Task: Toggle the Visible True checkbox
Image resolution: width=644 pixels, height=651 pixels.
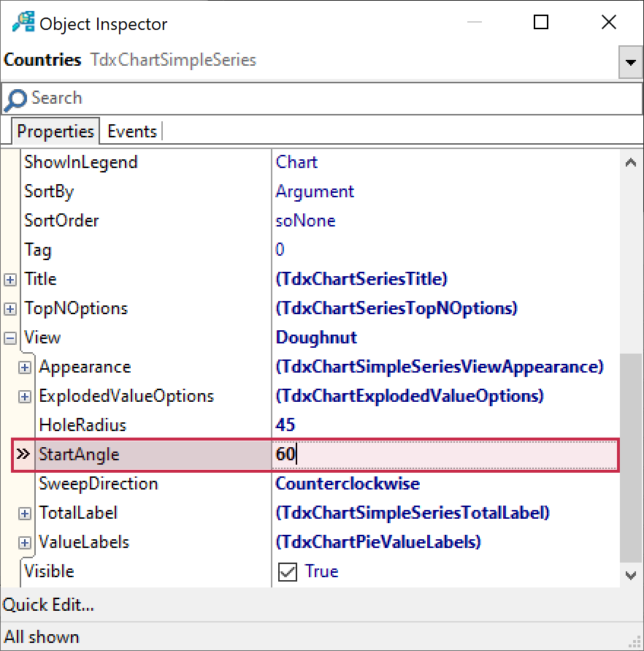Action: 288,571
